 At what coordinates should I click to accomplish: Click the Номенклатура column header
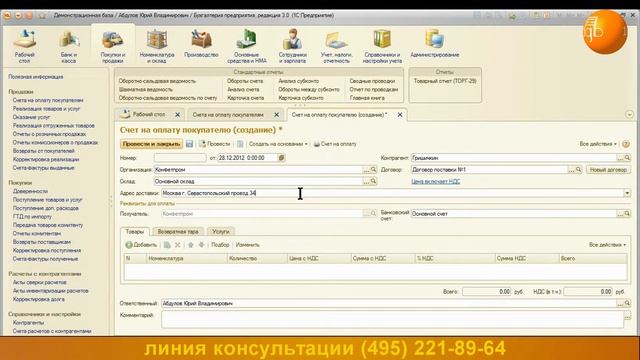coord(187,258)
